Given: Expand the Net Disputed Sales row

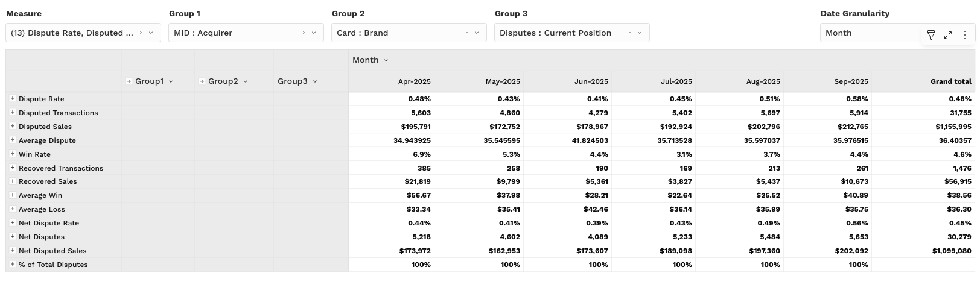Looking at the screenshot, I should click(x=13, y=250).
